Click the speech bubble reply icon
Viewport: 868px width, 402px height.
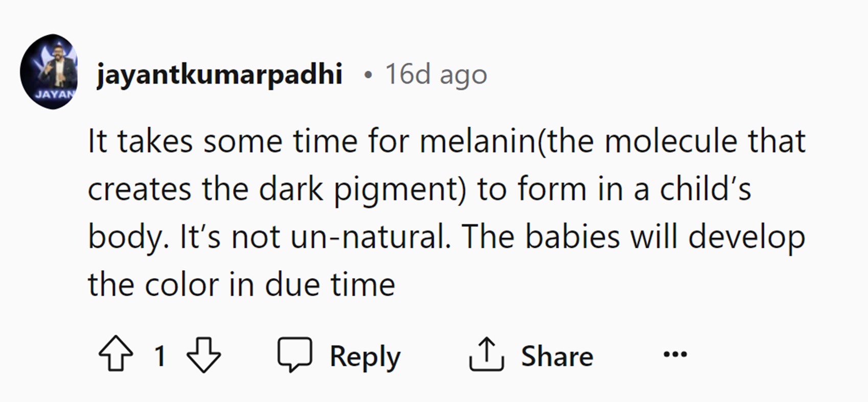pos(294,354)
